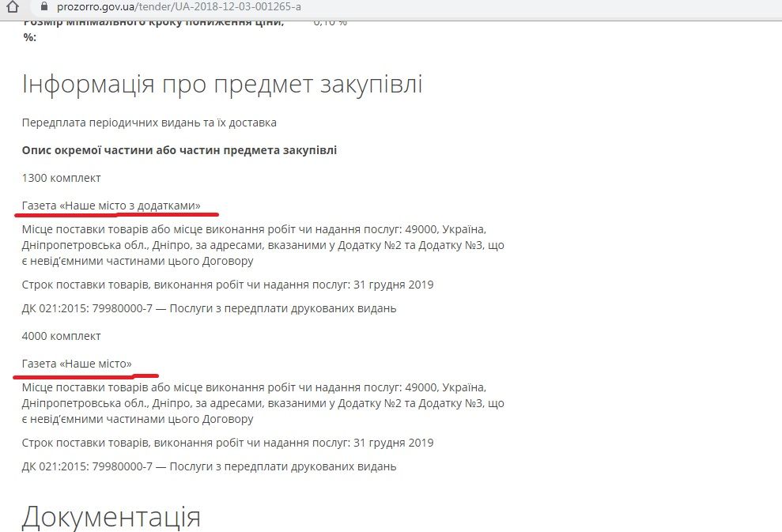Click the ДК 021:2015 code under second item
782x532 pixels.
click(x=209, y=466)
